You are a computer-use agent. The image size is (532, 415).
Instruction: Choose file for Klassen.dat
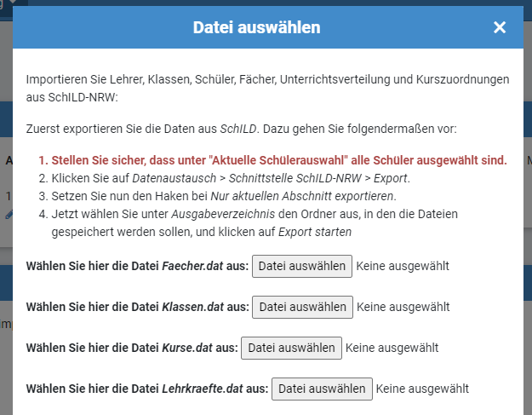[303, 307]
